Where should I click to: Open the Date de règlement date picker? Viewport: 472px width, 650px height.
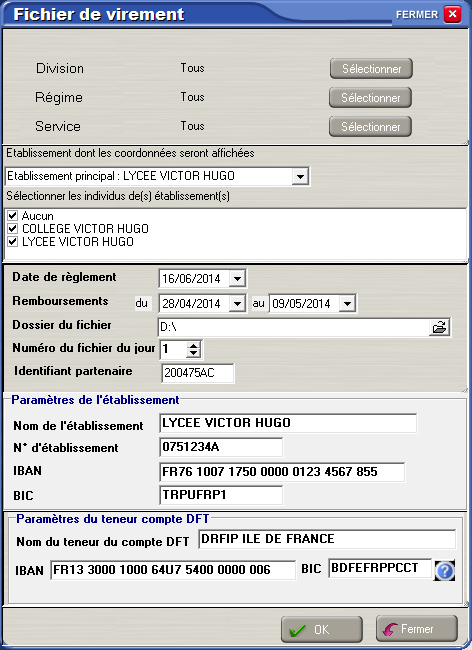pos(237,279)
